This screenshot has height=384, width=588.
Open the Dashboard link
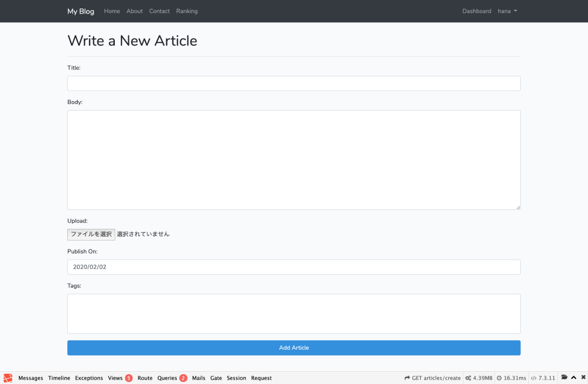(477, 11)
